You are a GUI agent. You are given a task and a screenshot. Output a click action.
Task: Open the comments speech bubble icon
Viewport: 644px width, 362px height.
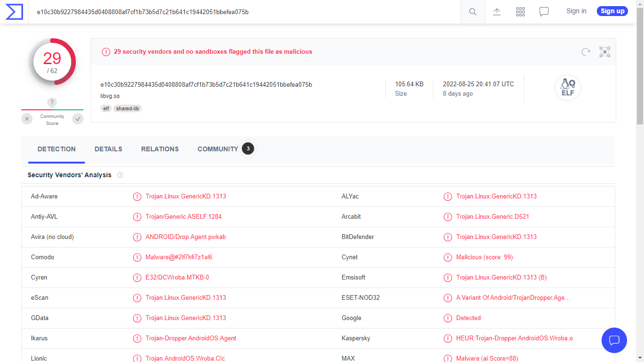[544, 12]
